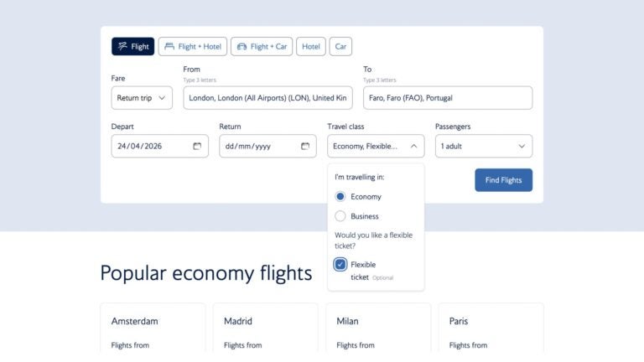Switch to the Car tab

point(340,47)
